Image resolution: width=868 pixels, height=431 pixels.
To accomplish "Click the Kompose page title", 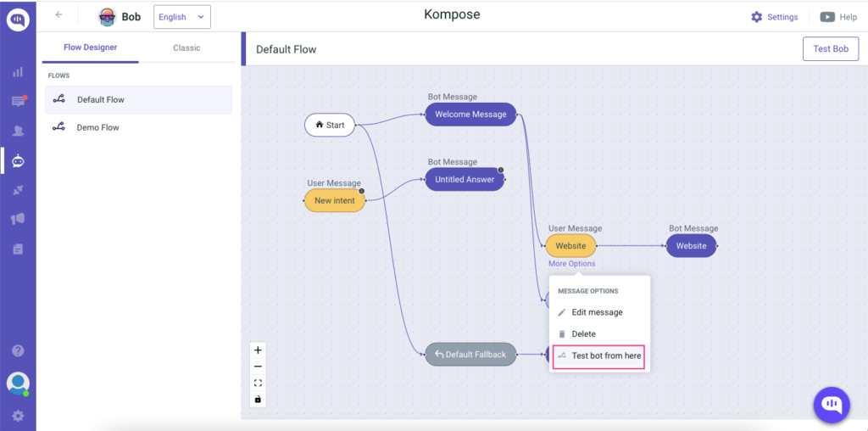I will tap(452, 14).
